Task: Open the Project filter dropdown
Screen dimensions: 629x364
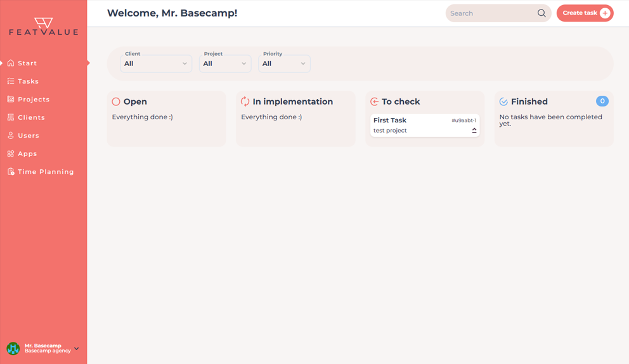Action: [225, 63]
